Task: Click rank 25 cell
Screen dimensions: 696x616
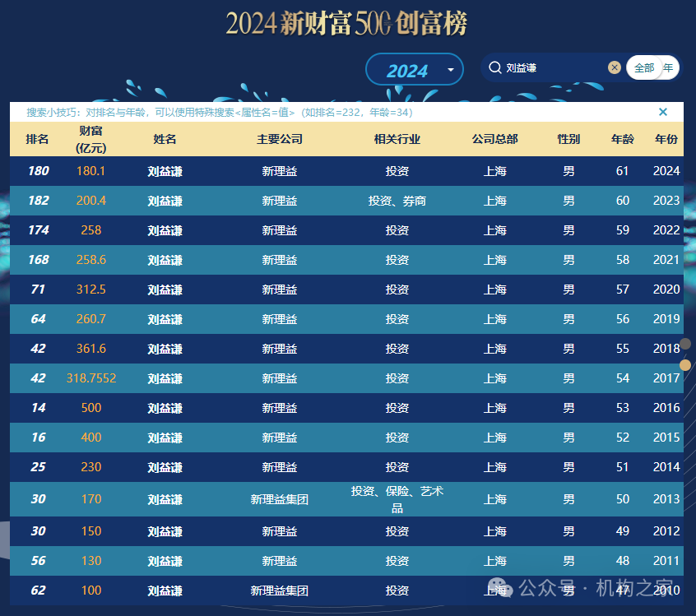Action: [x=38, y=467]
